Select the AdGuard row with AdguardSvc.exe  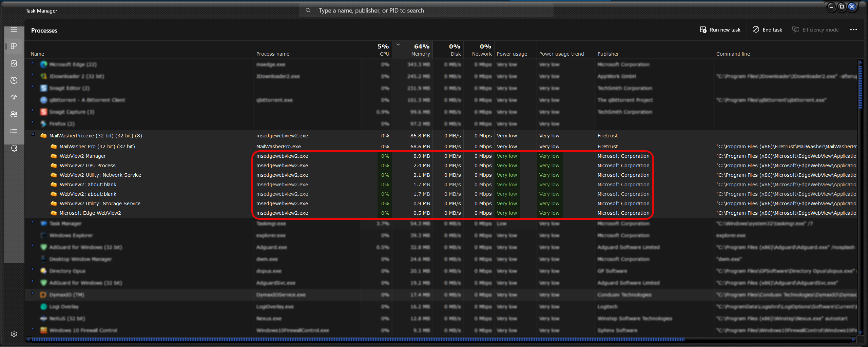tap(441, 283)
